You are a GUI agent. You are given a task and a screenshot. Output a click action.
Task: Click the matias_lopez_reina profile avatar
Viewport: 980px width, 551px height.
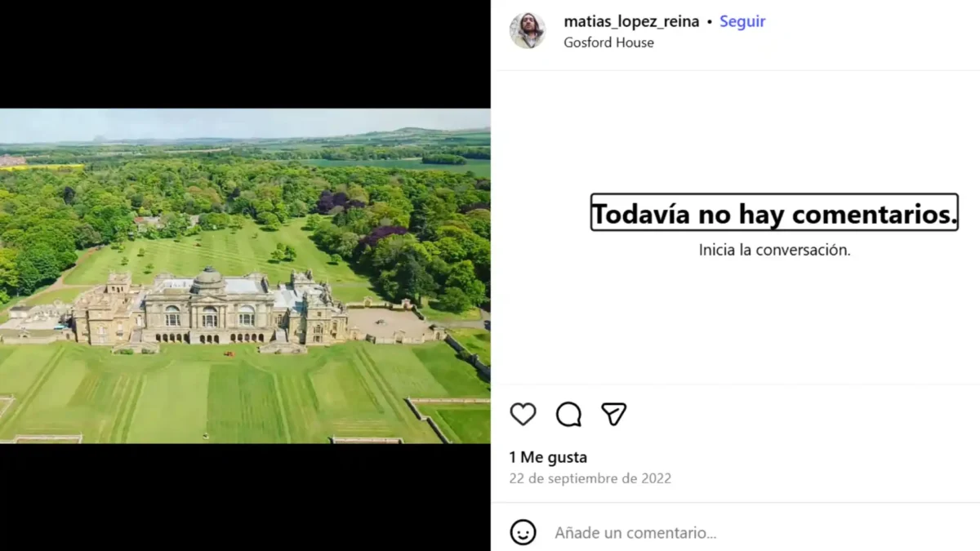pyautogui.click(x=528, y=31)
